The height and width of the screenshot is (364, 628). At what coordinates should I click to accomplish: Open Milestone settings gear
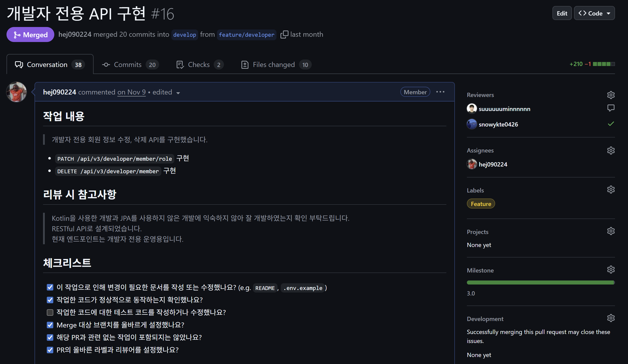611,270
